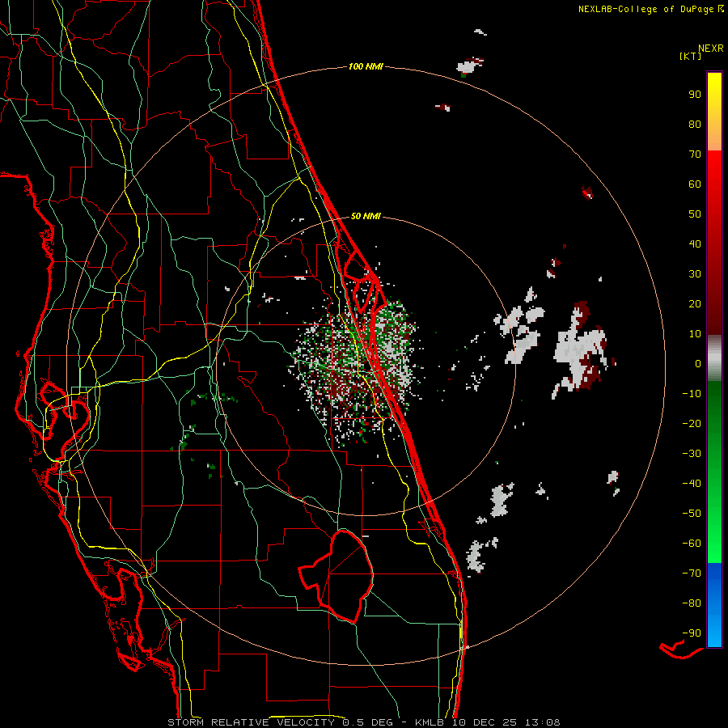Viewport: 728px width, 728px height.
Task: Click the NEXR label above the scale
Action: [711, 49]
